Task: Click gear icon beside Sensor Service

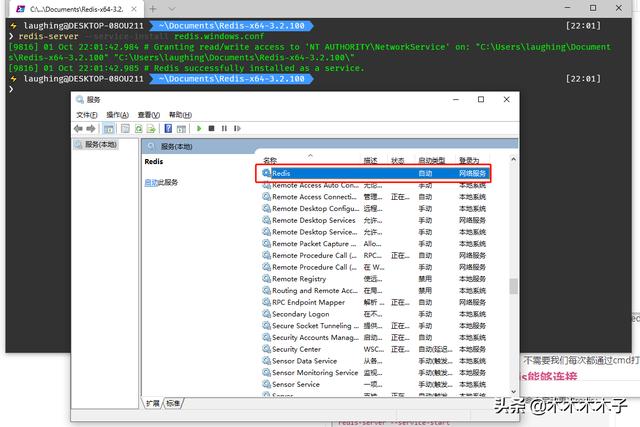Action: coord(267,384)
